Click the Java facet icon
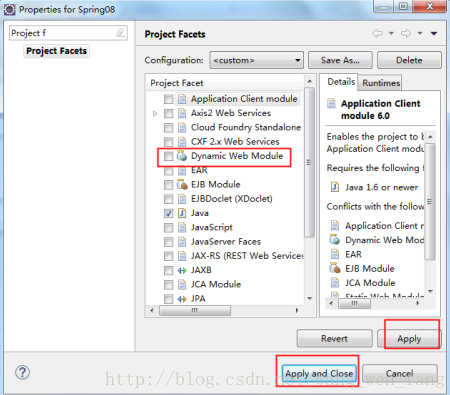 click(182, 213)
